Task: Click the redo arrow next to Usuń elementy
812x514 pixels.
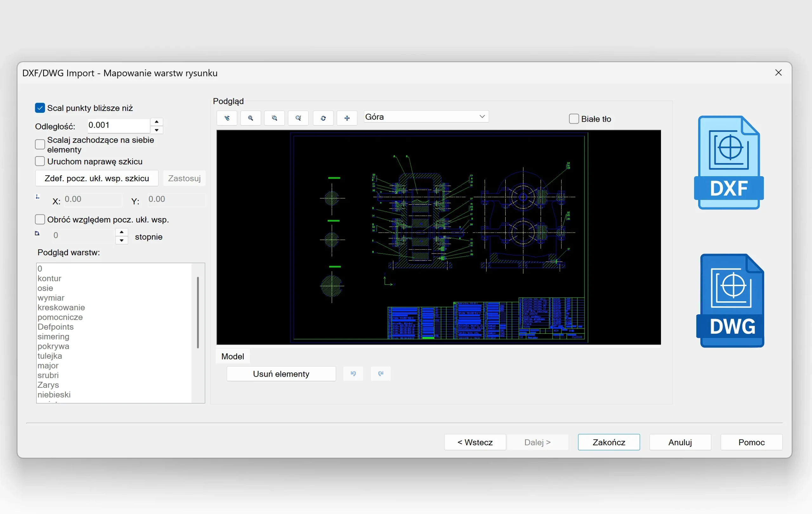Action: click(x=381, y=374)
